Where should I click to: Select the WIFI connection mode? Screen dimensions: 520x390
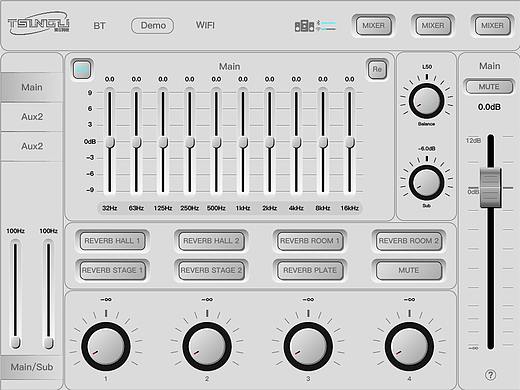coord(205,25)
